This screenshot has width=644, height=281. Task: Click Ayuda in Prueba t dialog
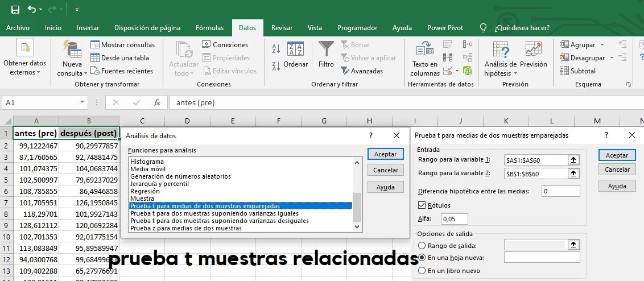pos(617,185)
